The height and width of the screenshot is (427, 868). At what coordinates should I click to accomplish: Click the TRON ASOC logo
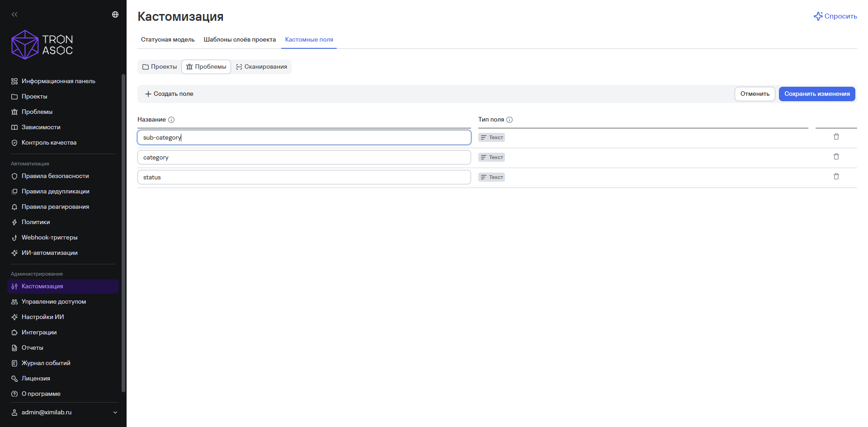[x=42, y=45]
